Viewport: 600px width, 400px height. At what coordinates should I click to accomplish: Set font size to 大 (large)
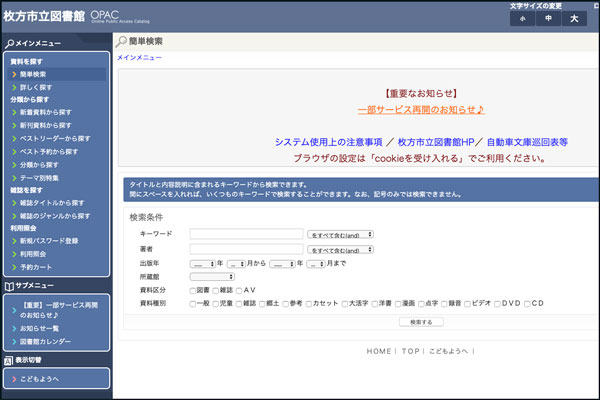coord(574,19)
